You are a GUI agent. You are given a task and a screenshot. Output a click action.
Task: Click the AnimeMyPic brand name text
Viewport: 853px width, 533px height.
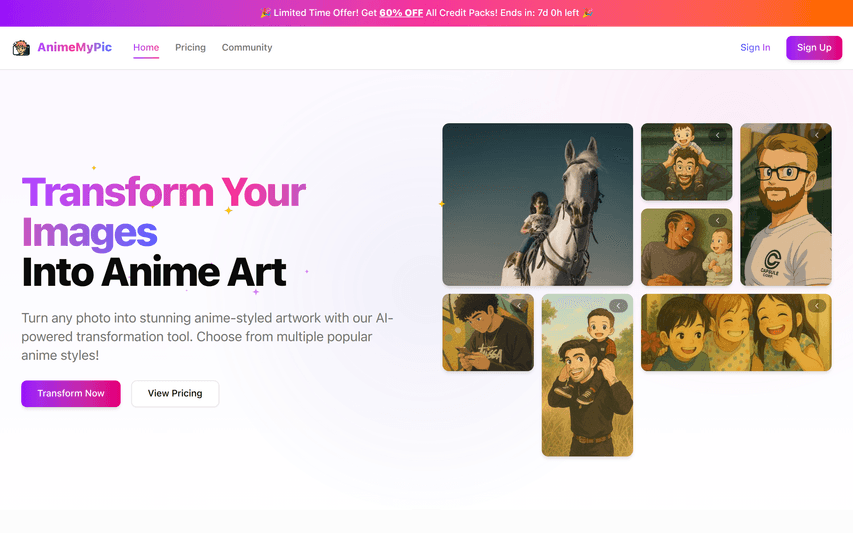click(75, 47)
